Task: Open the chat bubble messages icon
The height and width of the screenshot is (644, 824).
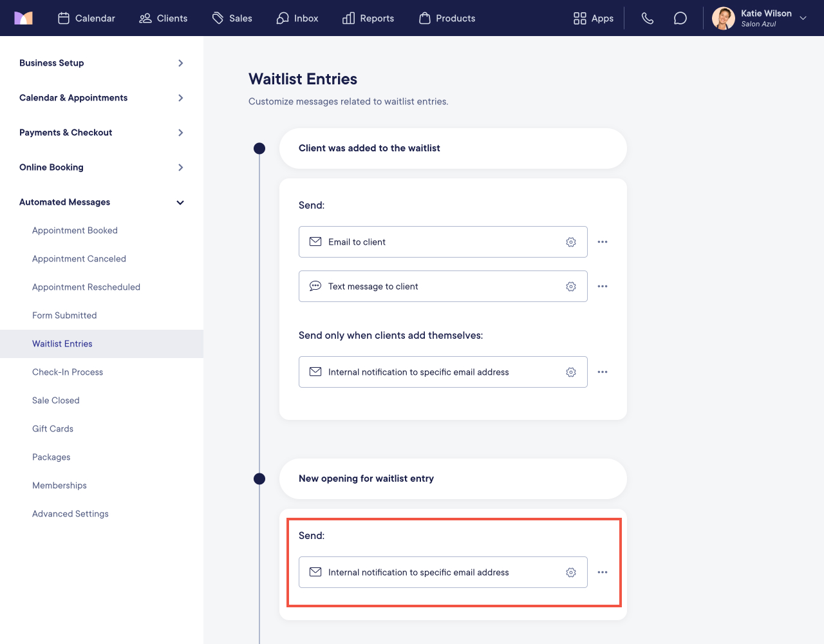Action: click(680, 18)
